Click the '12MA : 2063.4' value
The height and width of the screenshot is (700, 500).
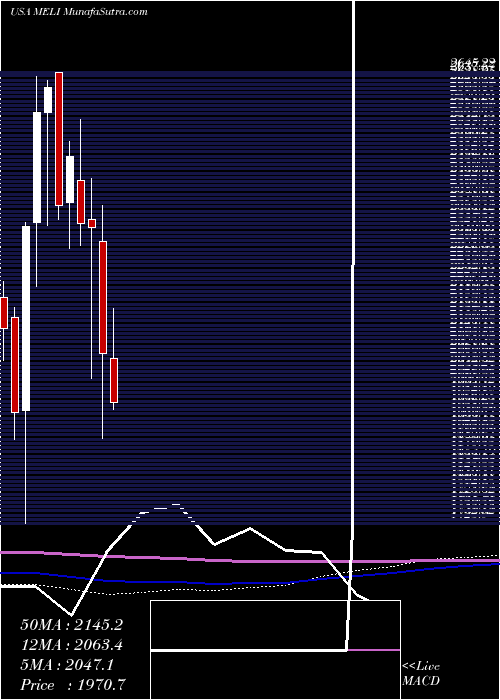tap(71, 645)
